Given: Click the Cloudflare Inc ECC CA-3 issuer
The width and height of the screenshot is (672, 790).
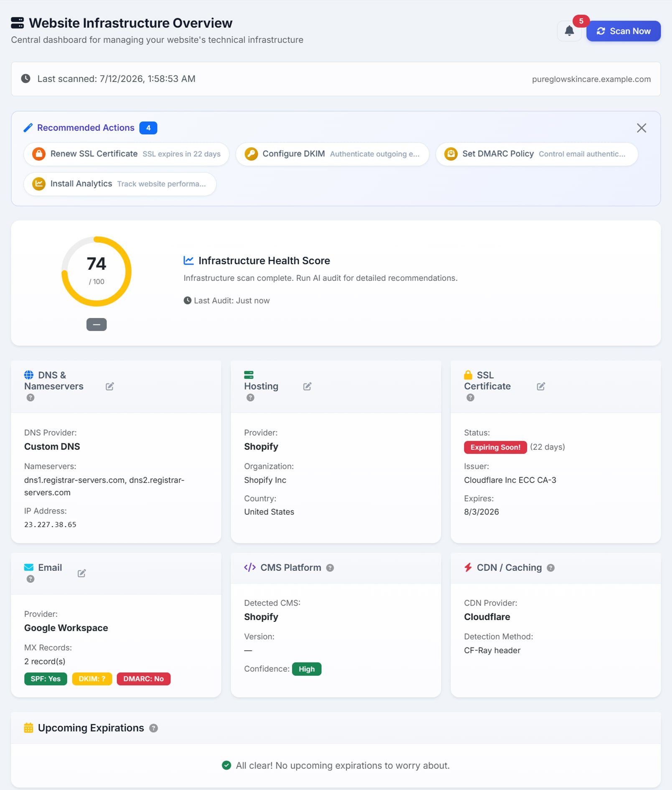Looking at the screenshot, I should pos(510,481).
